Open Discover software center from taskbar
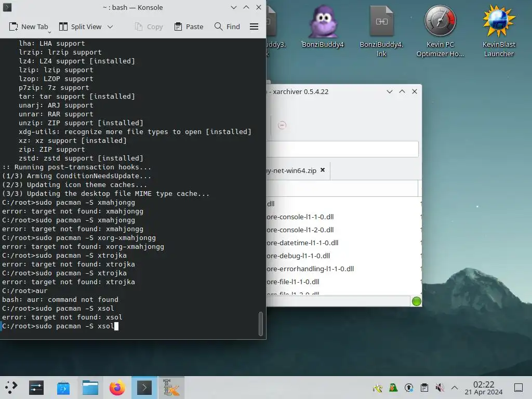 [63, 388]
